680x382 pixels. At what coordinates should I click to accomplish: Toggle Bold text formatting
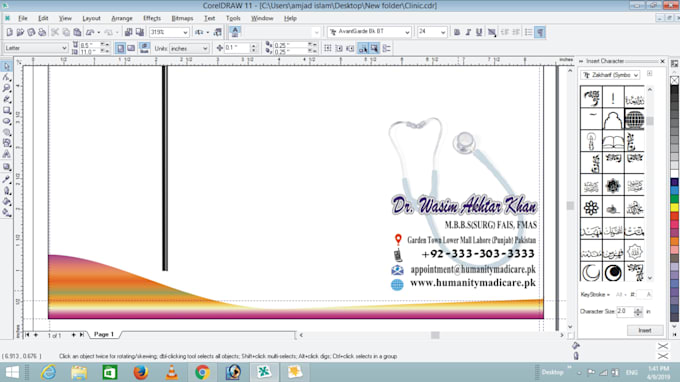point(457,32)
